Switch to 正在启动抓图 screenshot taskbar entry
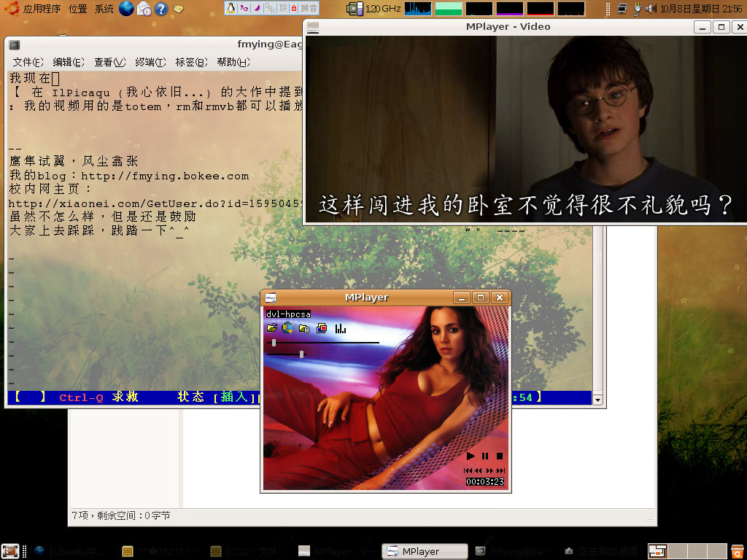 pyautogui.click(x=602, y=551)
